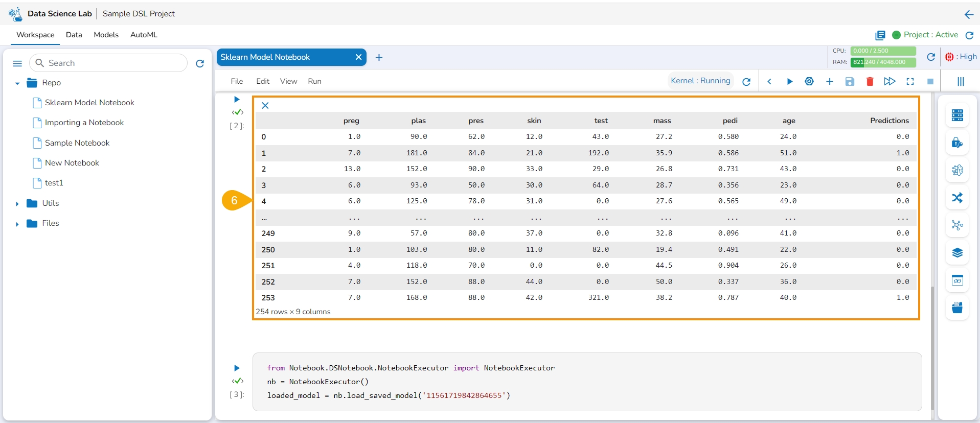Click the Run cell play icon in toolbar
Image resolution: width=980 pixels, height=423 pixels.
789,82
